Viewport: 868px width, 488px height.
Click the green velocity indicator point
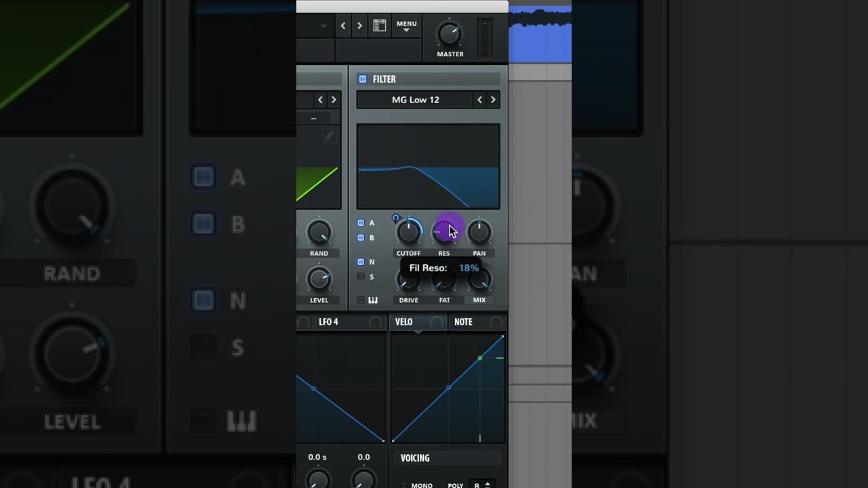tap(480, 358)
